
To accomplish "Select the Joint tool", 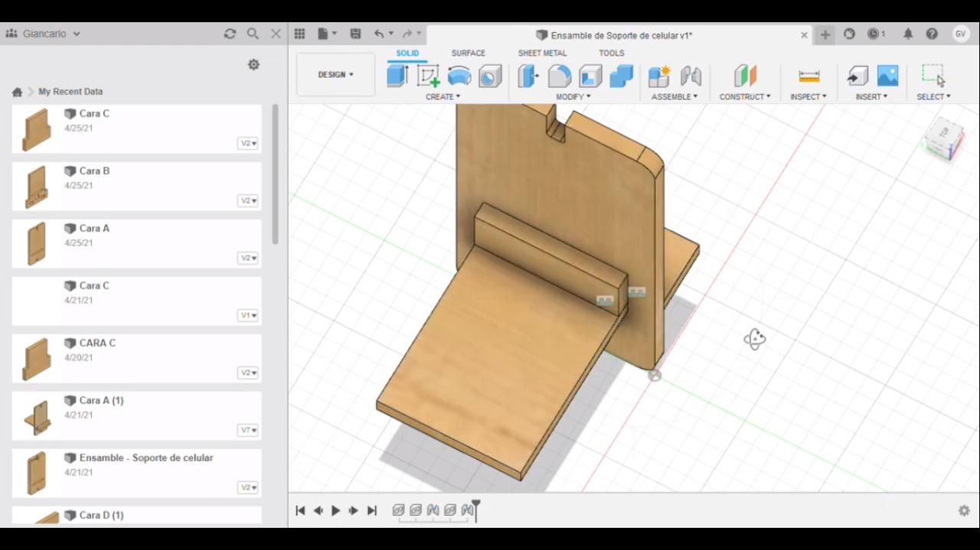I will coord(691,76).
